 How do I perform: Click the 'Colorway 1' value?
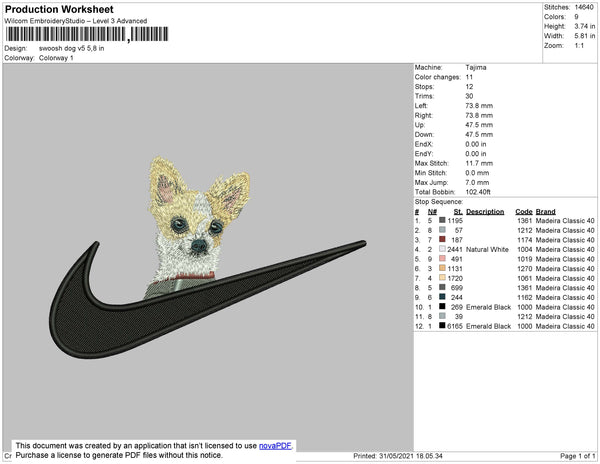[56, 58]
